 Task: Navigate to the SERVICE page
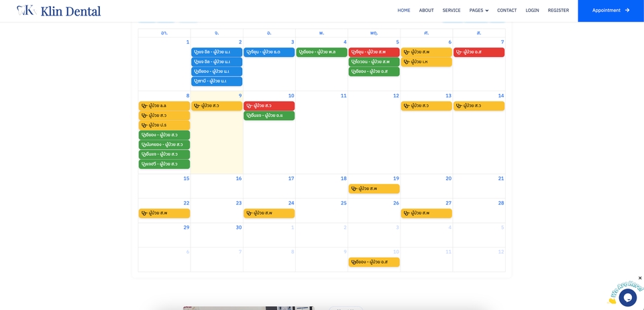(451, 11)
